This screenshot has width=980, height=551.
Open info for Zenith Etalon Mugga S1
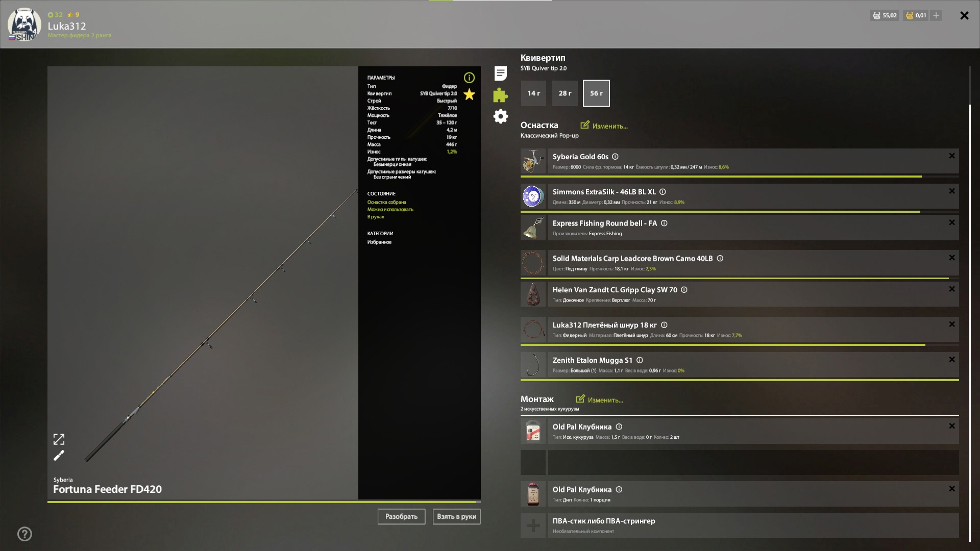pos(640,360)
